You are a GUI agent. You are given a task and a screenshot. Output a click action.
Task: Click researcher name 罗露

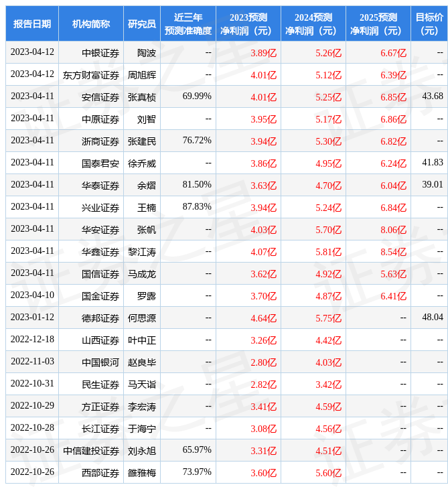coord(147,296)
